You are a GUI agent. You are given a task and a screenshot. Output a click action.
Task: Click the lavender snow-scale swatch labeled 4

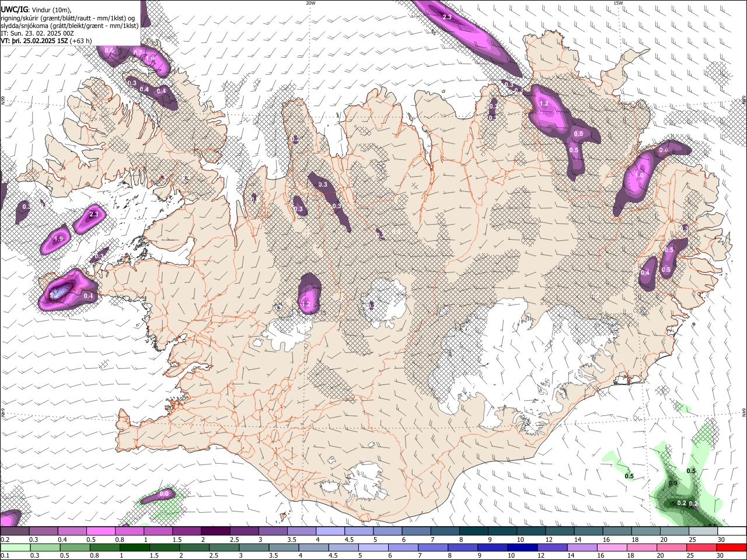[330, 531]
